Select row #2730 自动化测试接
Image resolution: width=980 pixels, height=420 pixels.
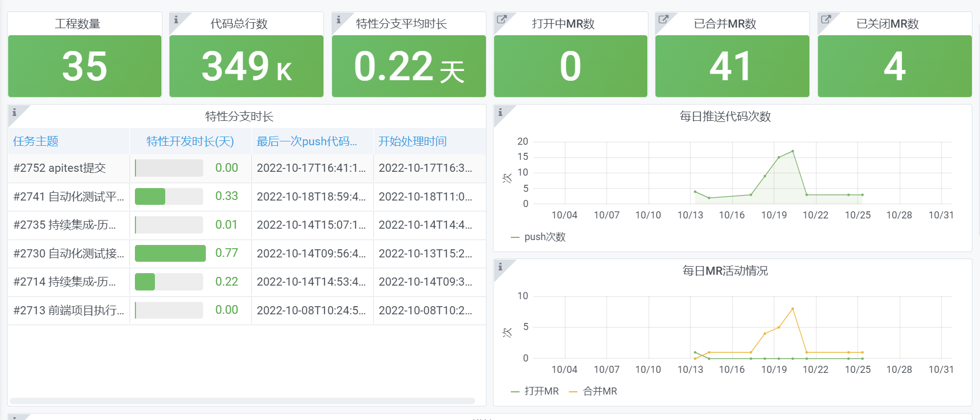click(246, 254)
